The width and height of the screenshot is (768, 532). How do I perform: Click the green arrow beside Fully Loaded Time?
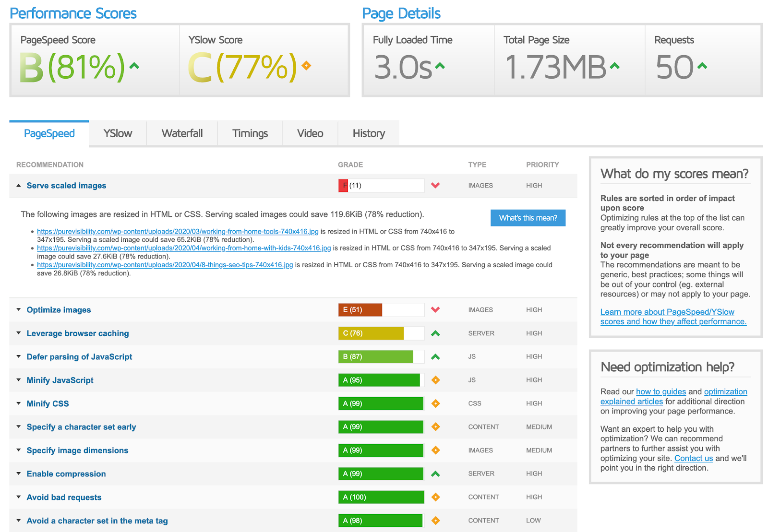(x=440, y=66)
